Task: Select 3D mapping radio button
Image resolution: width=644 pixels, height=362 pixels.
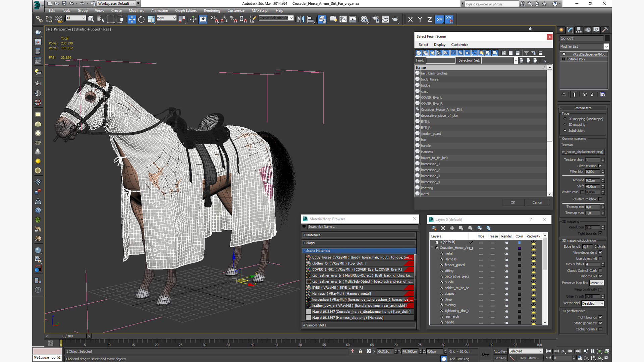Action: (x=565, y=125)
